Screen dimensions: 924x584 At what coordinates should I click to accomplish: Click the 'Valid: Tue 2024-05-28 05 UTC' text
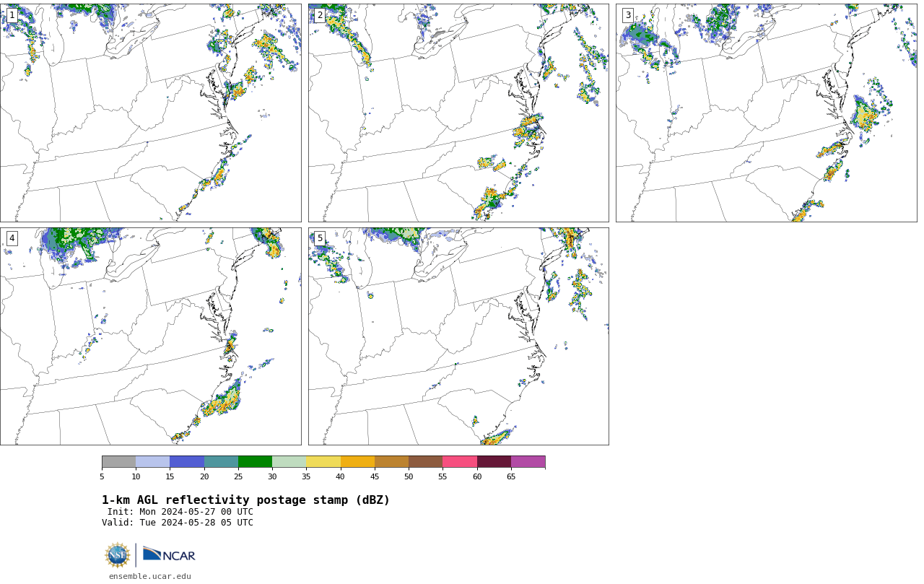coord(178,523)
